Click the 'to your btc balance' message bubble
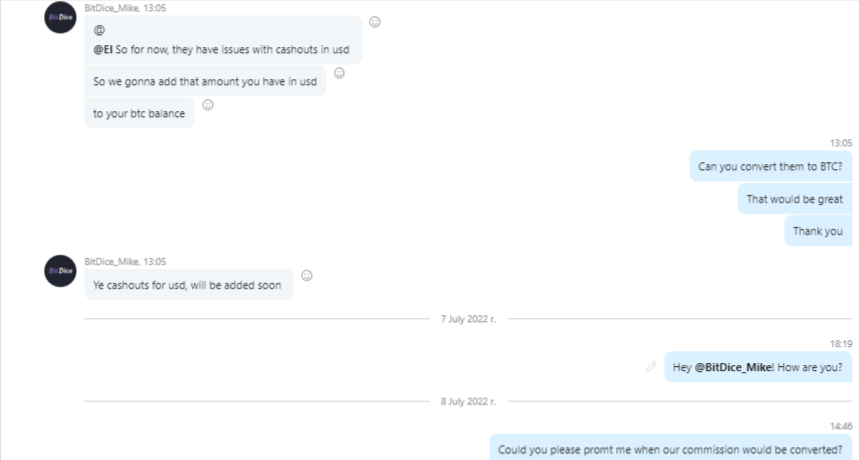 139,113
